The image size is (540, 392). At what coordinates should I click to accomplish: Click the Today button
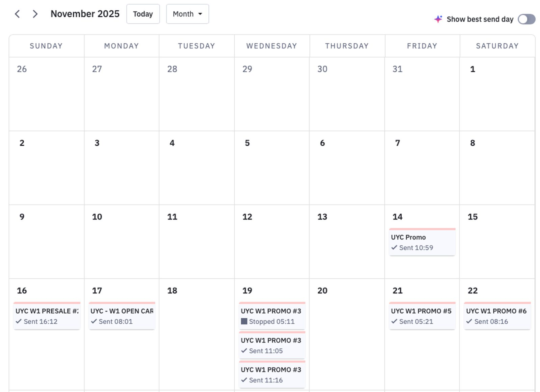point(143,14)
